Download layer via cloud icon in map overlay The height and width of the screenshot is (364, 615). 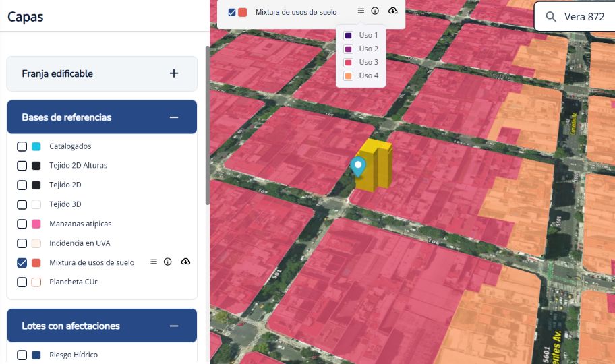(x=392, y=11)
